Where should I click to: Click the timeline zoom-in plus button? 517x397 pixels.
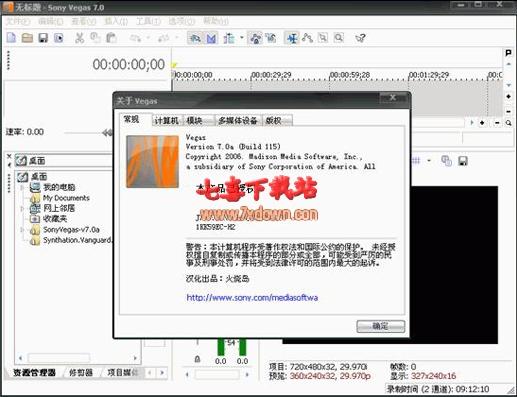tap(482, 123)
